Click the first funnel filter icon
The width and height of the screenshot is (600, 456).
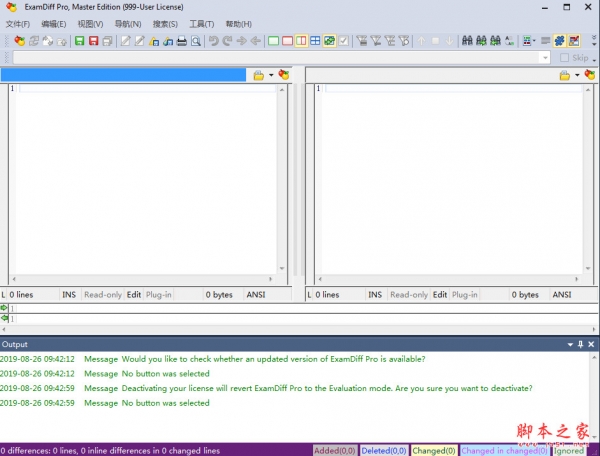361,41
